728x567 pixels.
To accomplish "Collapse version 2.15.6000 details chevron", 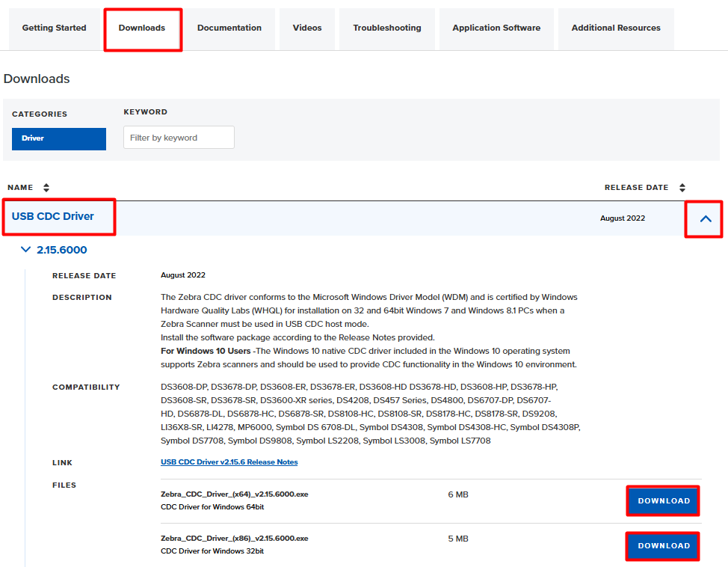I will click(x=27, y=250).
